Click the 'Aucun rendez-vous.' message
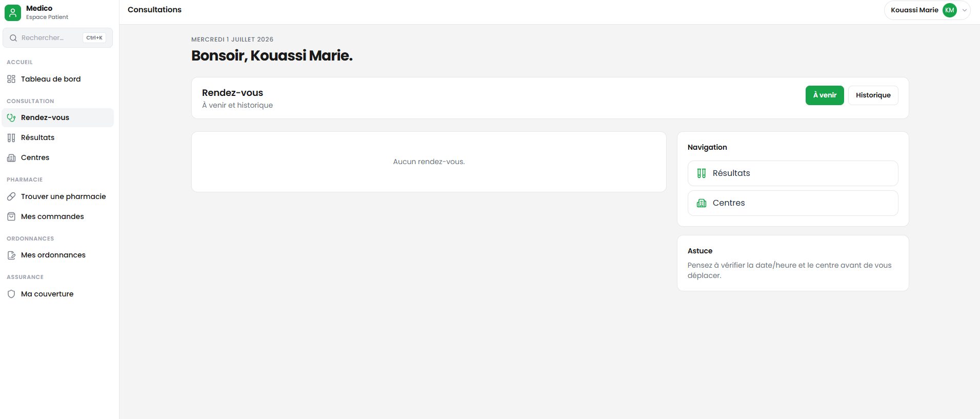The image size is (980, 419). click(x=429, y=162)
